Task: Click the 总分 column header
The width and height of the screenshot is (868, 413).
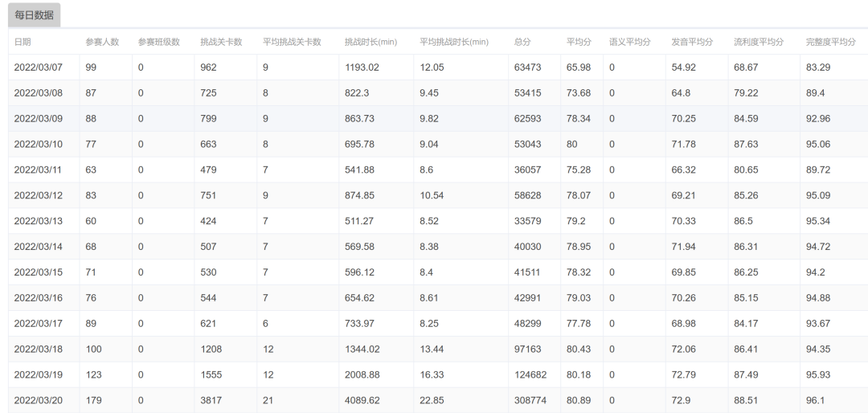Action: coord(522,42)
